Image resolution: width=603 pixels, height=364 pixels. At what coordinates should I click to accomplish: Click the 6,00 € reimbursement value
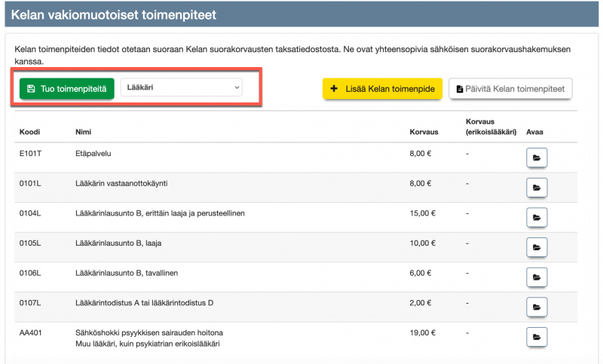tap(421, 273)
